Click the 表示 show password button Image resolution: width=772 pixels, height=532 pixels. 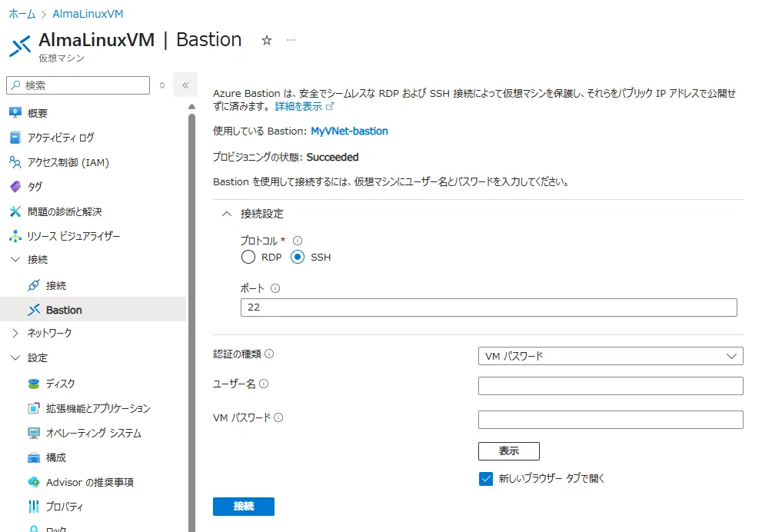[x=508, y=451]
